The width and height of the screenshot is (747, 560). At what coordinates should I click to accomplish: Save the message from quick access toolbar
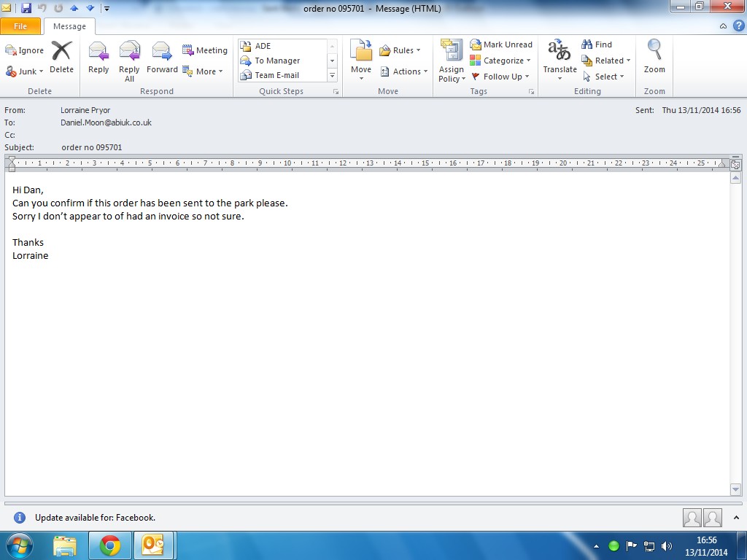pyautogui.click(x=26, y=8)
